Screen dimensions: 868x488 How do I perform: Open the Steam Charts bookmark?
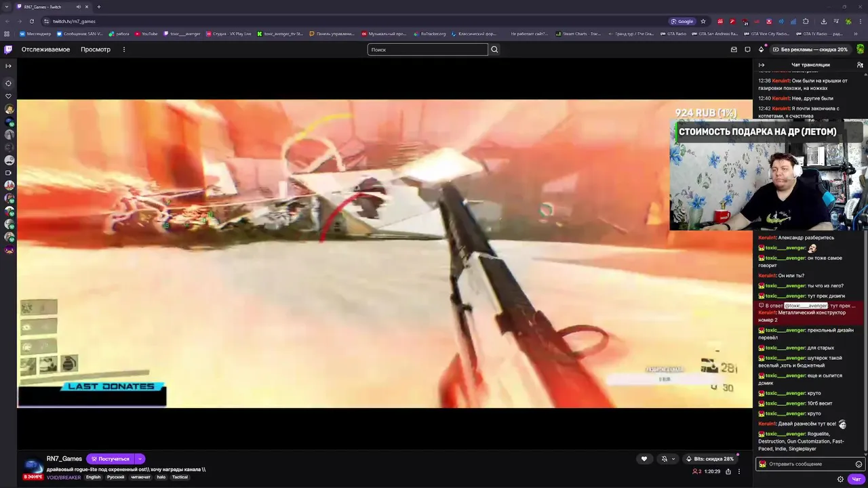tap(578, 33)
